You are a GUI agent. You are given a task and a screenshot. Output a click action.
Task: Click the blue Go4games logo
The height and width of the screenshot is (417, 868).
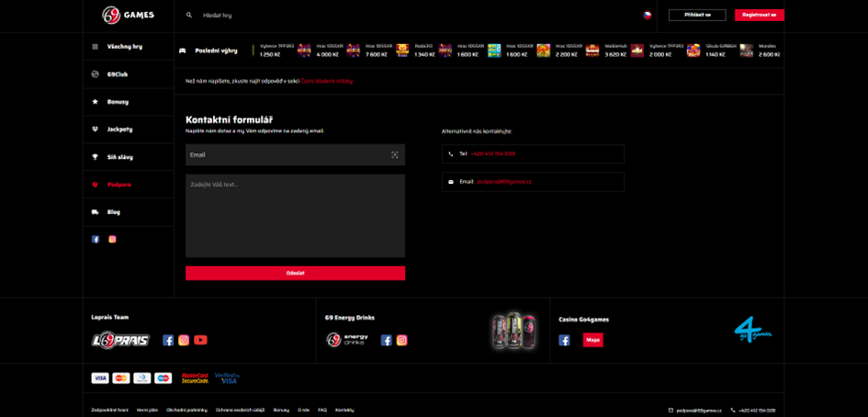tap(753, 331)
